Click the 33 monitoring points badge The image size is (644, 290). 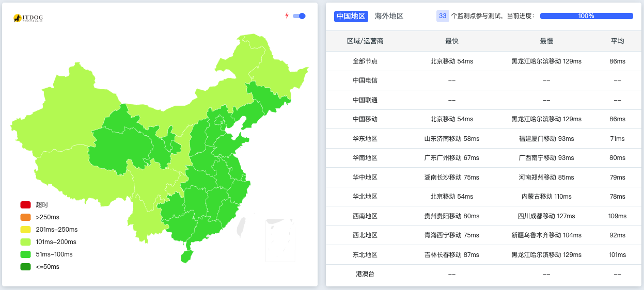point(443,16)
